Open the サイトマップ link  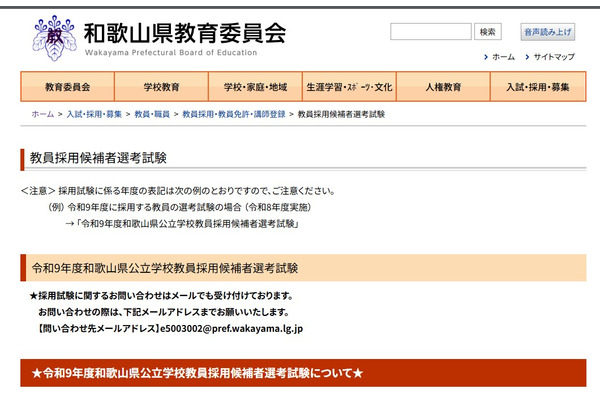coord(554,57)
